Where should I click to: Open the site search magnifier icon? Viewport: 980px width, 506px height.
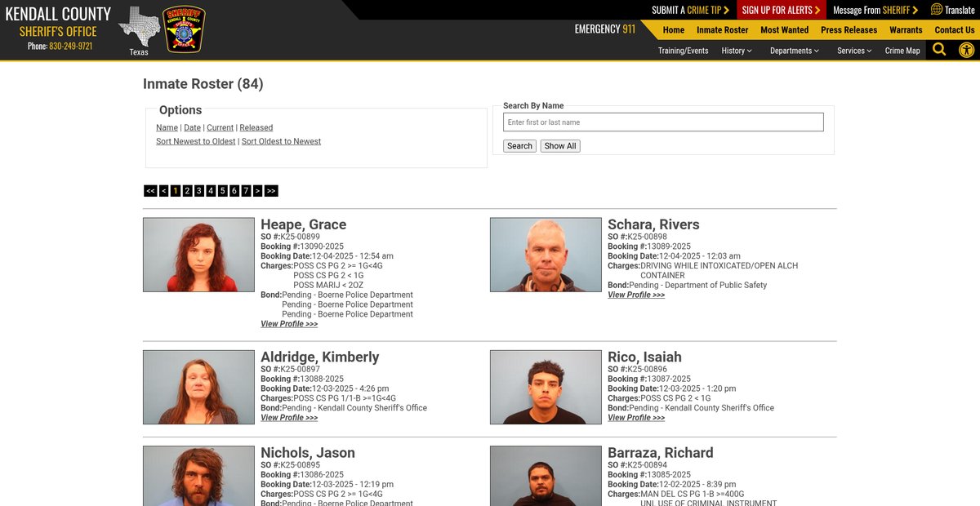coord(939,50)
